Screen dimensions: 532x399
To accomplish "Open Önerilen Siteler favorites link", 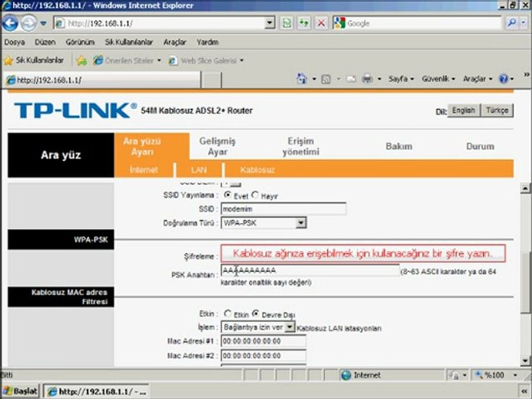I will 127,61.
